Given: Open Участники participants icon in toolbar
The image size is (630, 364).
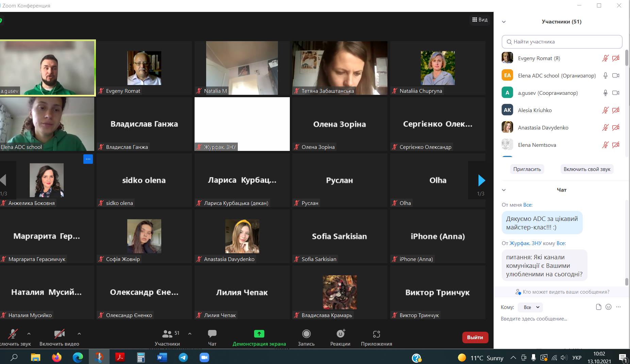Looking at the screenshot, I should click(167, 334).
